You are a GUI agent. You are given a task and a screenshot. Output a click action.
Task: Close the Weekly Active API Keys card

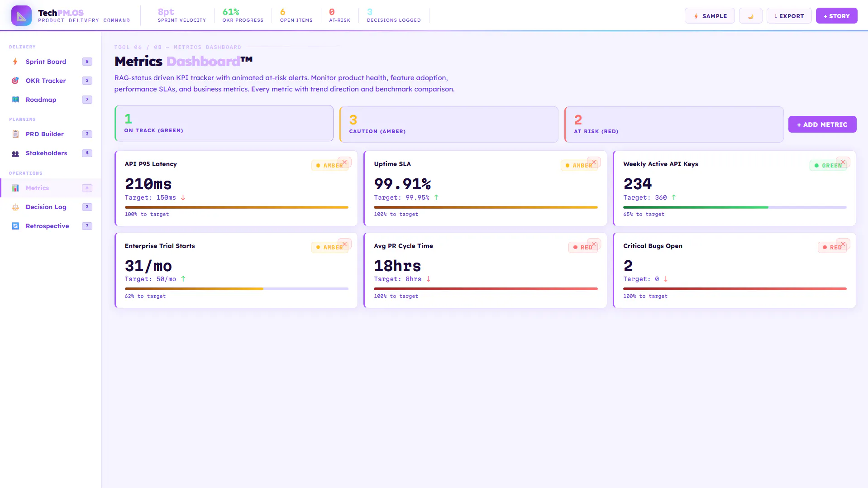coord(843,162)
